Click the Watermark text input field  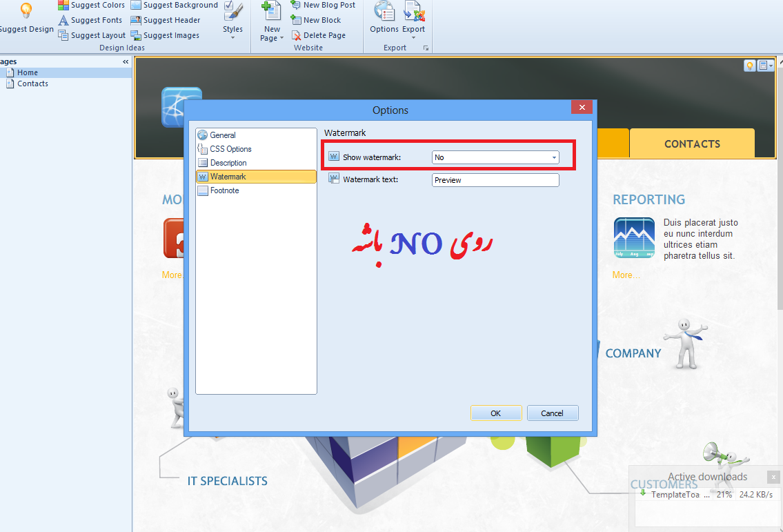495,180
